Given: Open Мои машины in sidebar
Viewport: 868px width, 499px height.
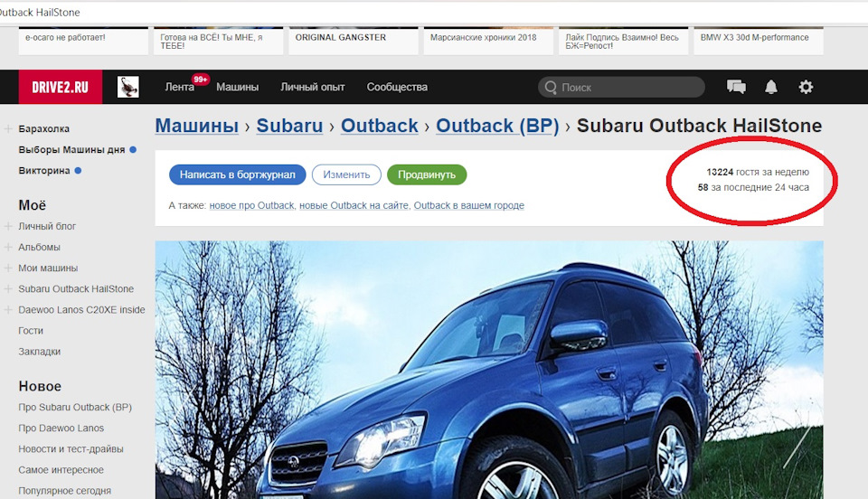Looking at the screenshot, I should [x=48, y=268].
